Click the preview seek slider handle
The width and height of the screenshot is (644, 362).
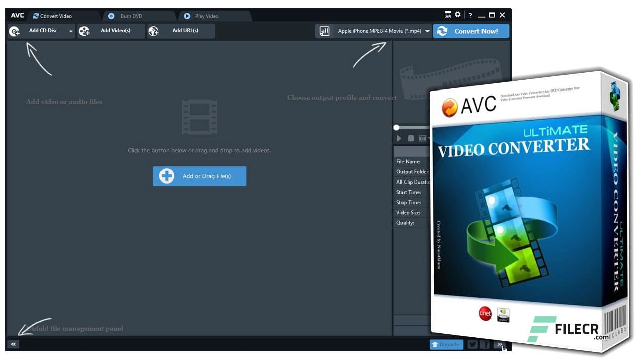pos(396,127)
